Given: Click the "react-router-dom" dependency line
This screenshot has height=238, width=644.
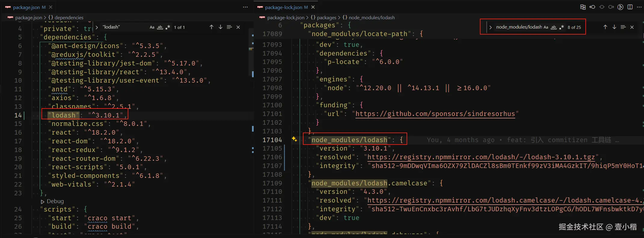Looking at the screenshot, I should click(107, 159).
